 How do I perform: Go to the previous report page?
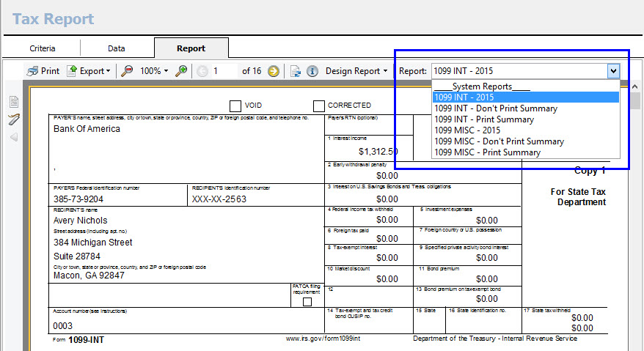pos(202,71)
